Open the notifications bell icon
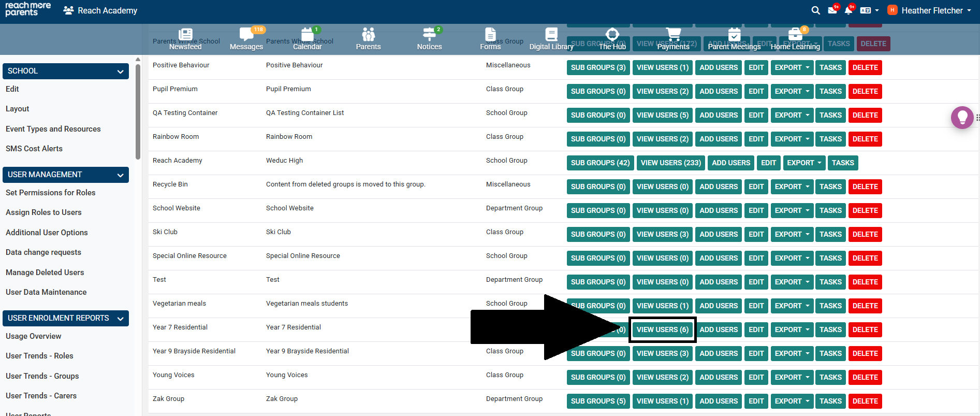 [x=848, y=10]
